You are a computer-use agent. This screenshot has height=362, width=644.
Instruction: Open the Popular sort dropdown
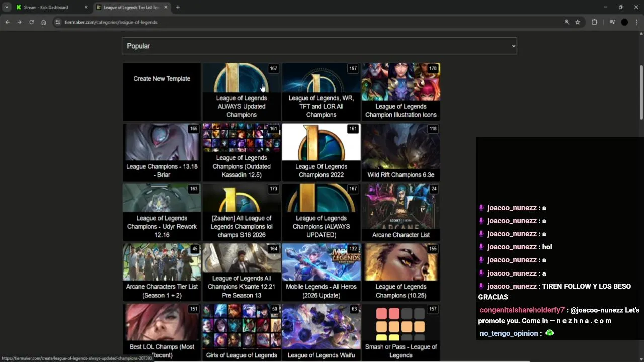319,46
